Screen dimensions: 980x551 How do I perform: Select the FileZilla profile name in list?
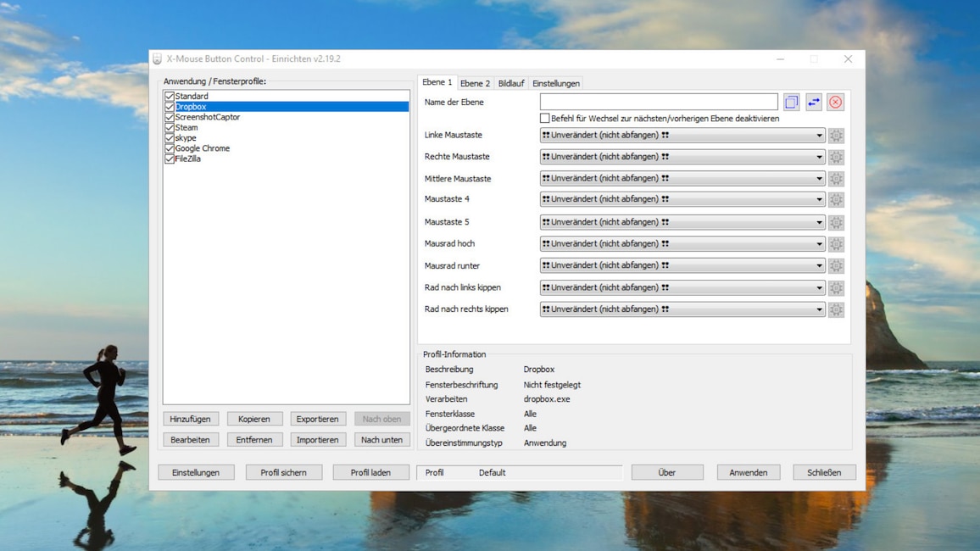[187, 159]
